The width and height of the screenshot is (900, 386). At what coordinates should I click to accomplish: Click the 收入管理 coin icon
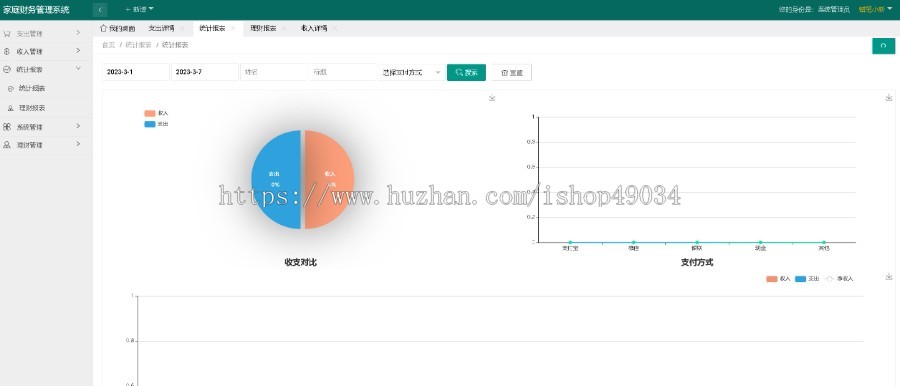point(7,51)
